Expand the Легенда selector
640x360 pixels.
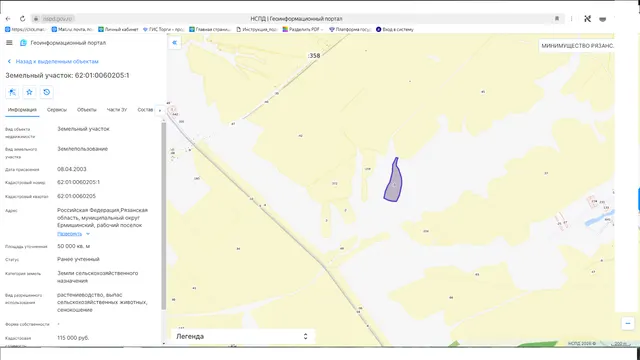[x=242, y=336]
